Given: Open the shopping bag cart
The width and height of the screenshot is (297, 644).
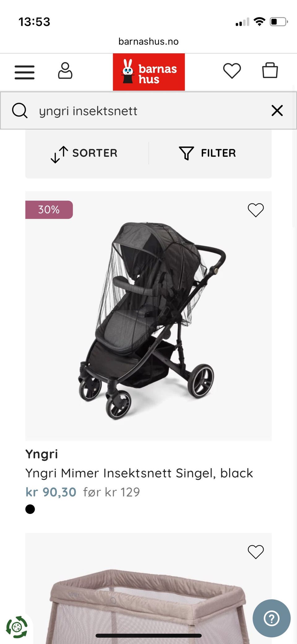Looking at the screenshot, I should (270, 70).
